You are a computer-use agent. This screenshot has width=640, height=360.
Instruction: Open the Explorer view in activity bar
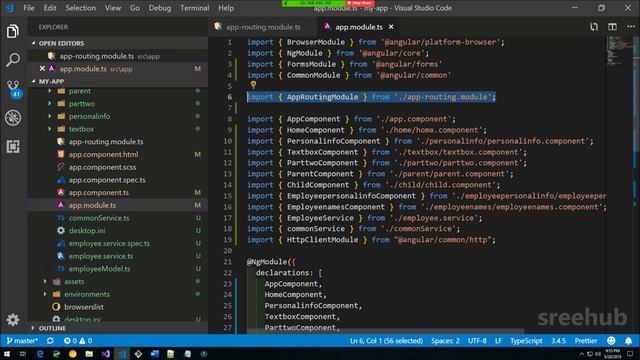(x=13, y=31)
